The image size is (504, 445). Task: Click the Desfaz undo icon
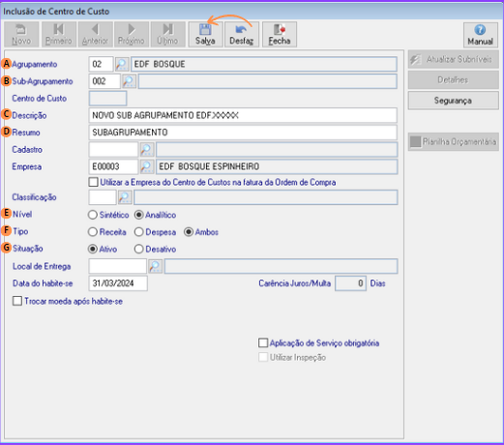[x=241, y=30]
